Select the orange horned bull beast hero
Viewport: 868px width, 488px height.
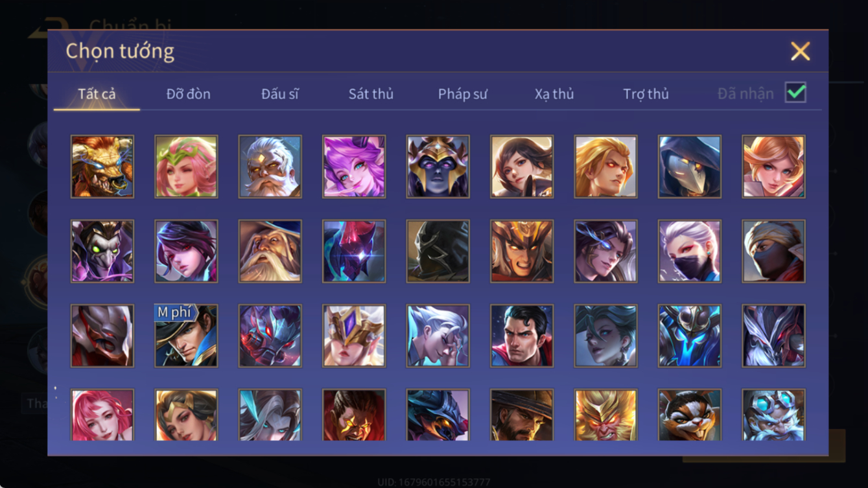(102, 167)
